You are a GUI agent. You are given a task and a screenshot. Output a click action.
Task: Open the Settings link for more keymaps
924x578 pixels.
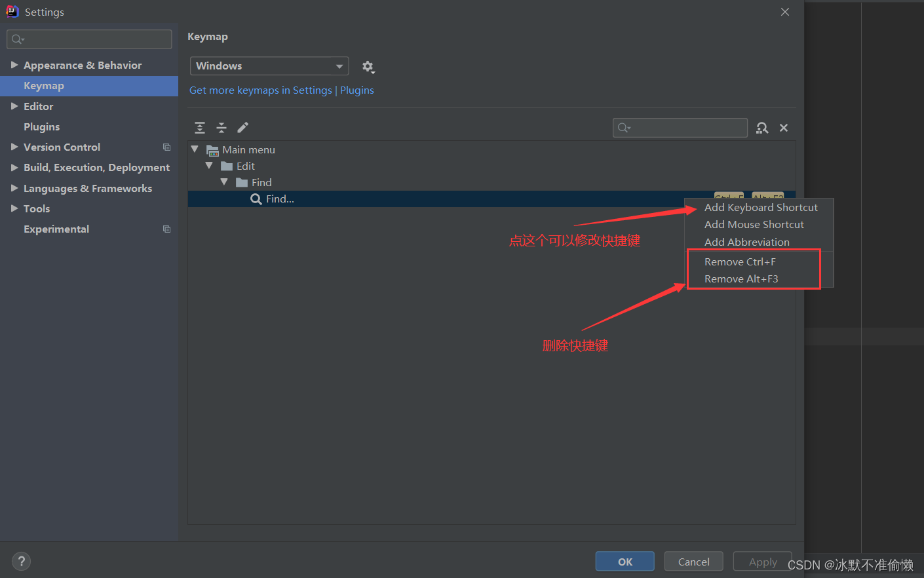(312, 90)
